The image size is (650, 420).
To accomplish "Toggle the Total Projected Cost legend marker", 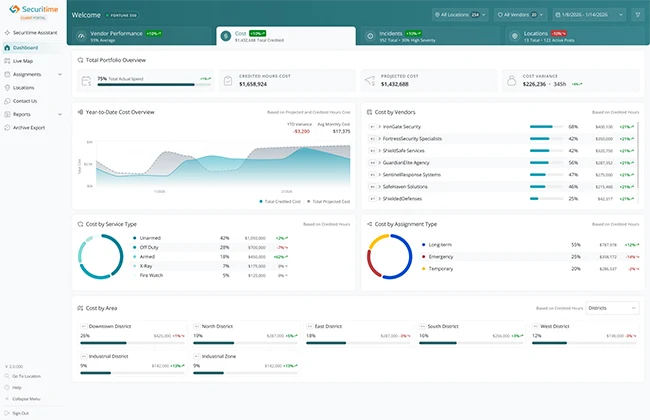I will pyautogui.click(x=308, y=202).
